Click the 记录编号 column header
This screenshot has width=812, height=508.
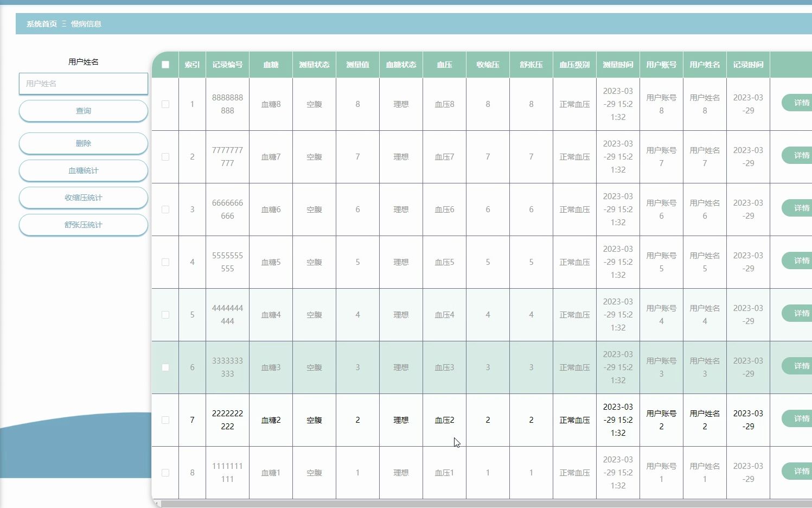tap(227, 65)
